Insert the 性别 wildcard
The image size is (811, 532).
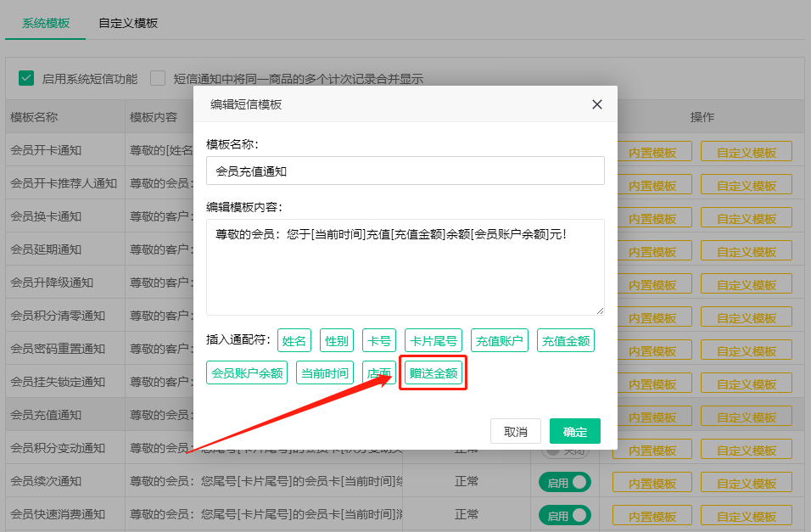(x=337, y=341)
